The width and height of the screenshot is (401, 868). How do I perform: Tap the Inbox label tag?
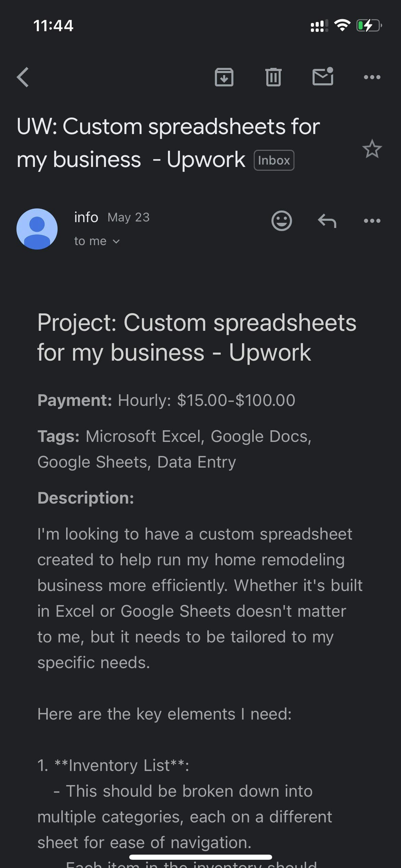[274, 160]
